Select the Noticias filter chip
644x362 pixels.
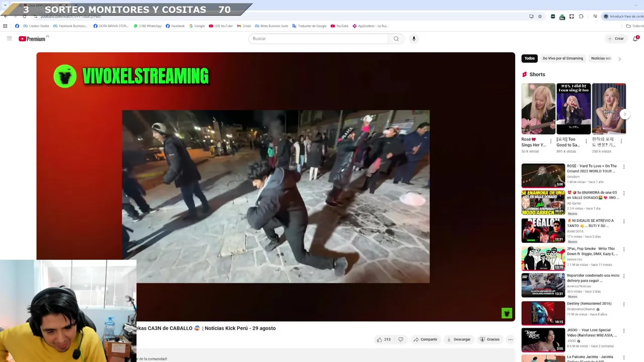(x=601, y=58)
